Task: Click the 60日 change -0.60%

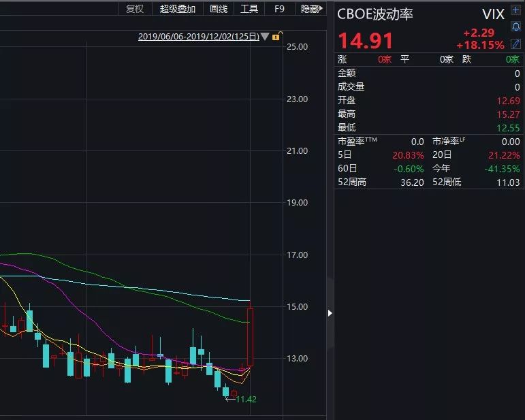Action: coord(409,169)
